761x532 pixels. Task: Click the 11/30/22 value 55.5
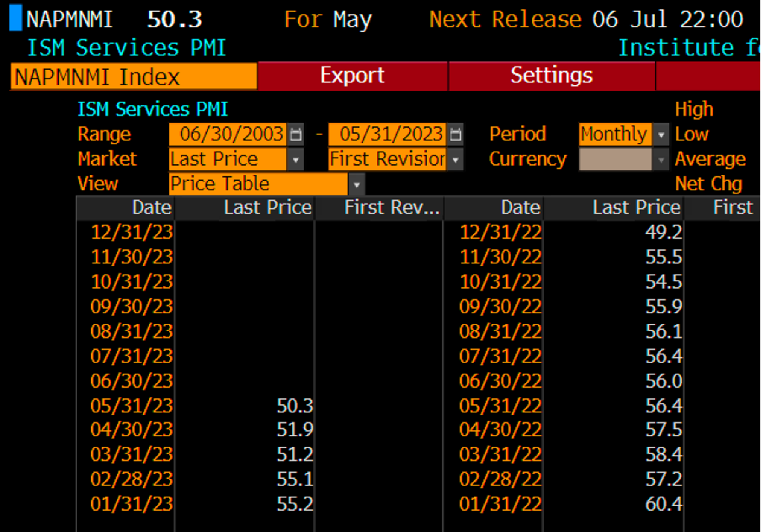664,257
